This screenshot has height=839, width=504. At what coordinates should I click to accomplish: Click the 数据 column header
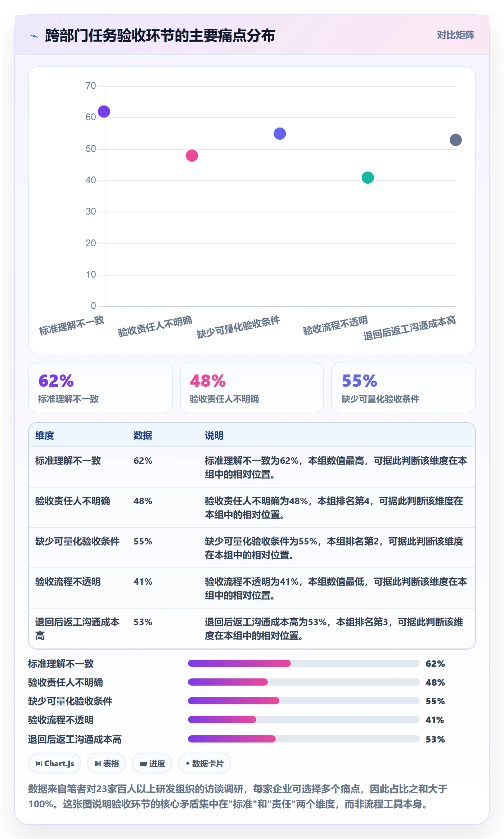pos(143,435)
